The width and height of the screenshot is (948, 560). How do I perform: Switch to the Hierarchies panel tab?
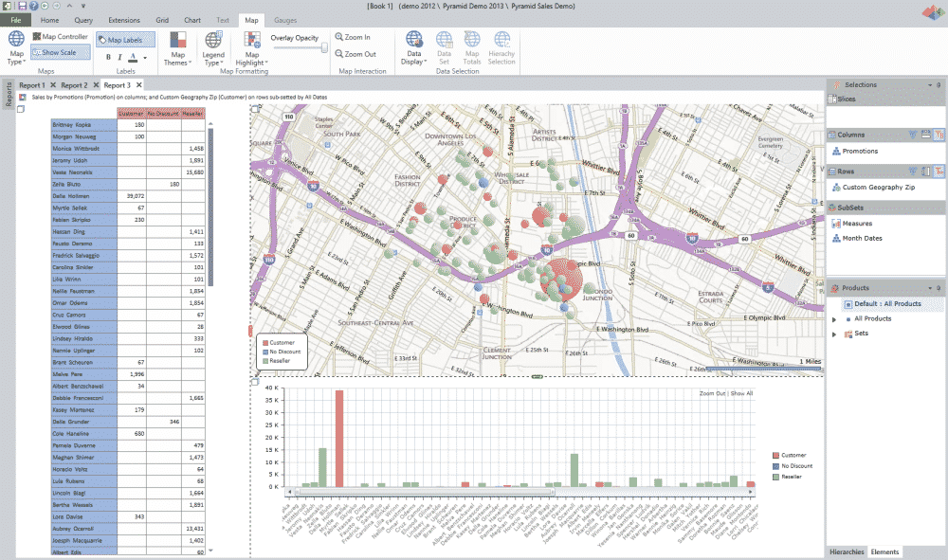pyautogui.click(x=846, y=551)
